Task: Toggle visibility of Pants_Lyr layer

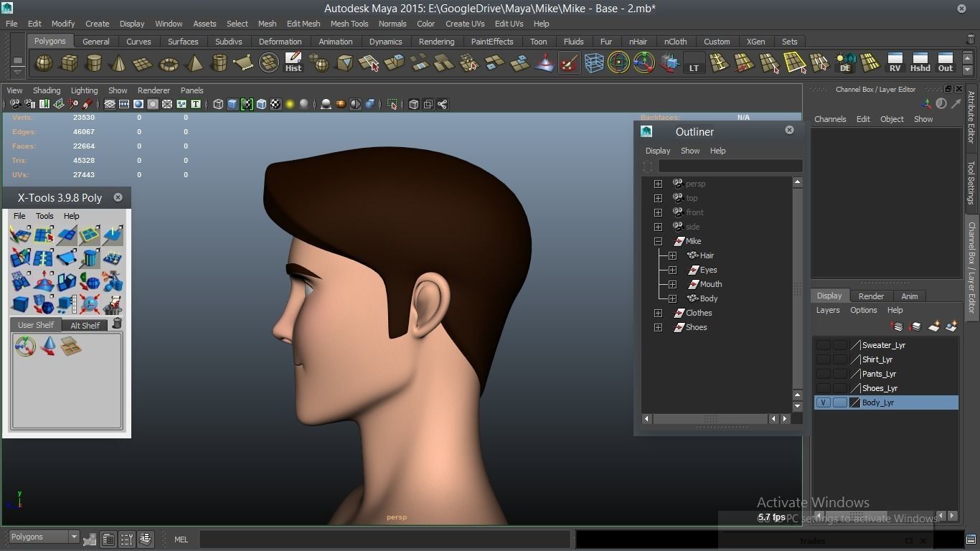Action: [x=823, y=374]
